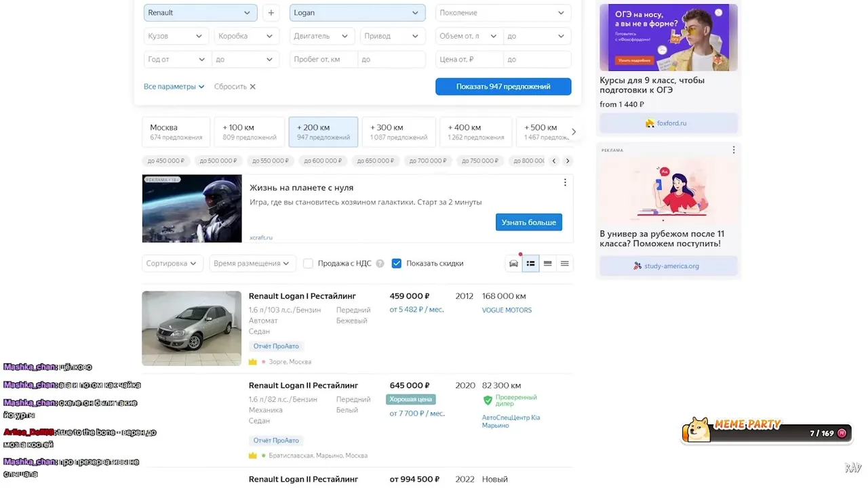Enable Продажа с НДС checkbox

coord(308,264)
